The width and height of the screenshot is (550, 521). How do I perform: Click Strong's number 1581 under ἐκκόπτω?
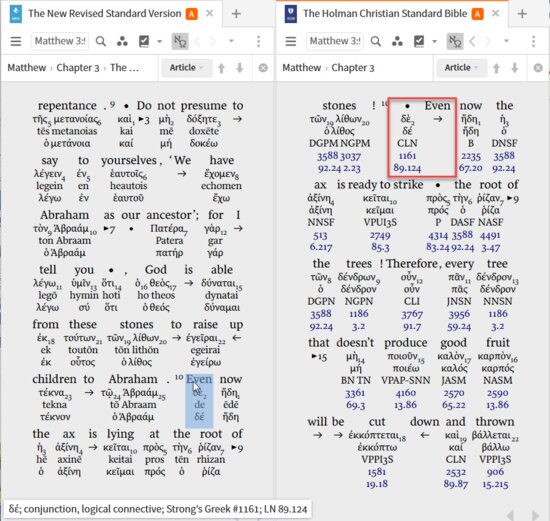pos(377,472)
